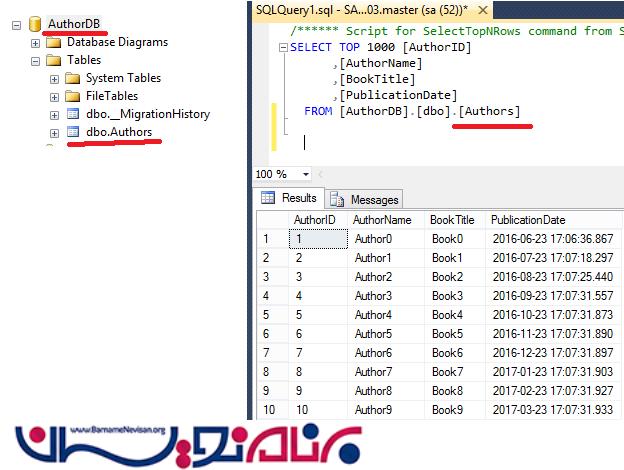This screenshot has width=624, height=470.
Task: Select the FileTables tree item
Action: (x=112, y=96)
